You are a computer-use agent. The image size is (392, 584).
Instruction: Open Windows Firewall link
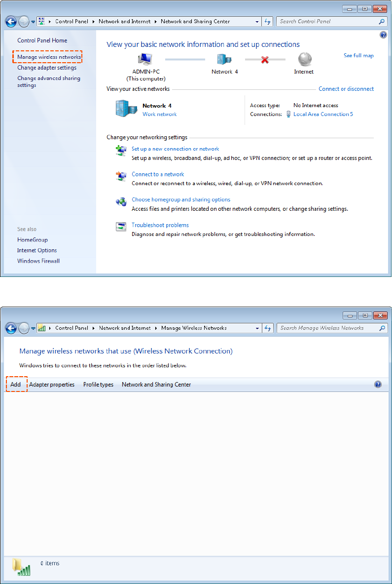point(38,261)
